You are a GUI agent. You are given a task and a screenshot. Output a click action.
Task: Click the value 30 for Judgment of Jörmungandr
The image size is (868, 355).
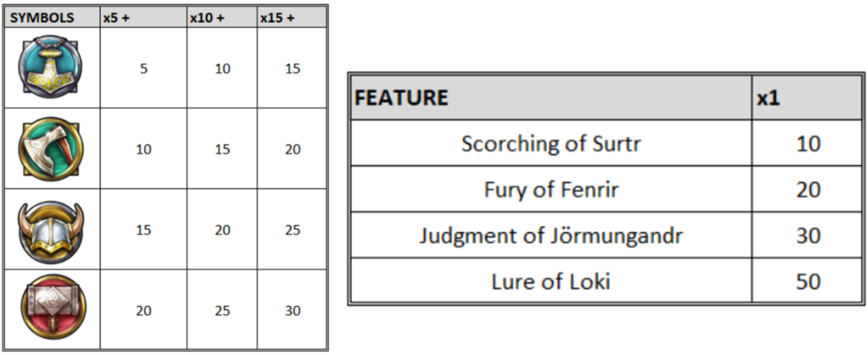(x=808, y=236)
